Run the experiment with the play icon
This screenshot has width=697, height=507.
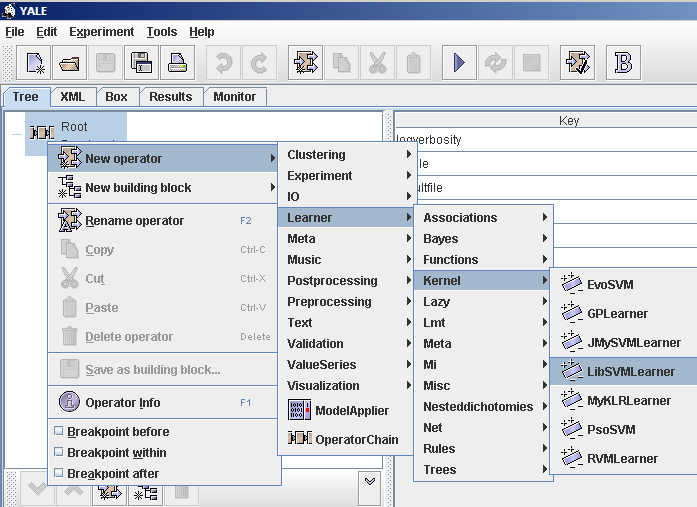pyautogui.click(x=459, y=63)
